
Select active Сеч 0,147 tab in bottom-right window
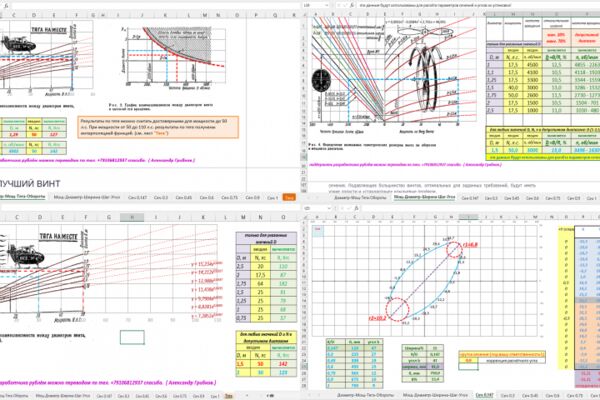click(484, 395)
